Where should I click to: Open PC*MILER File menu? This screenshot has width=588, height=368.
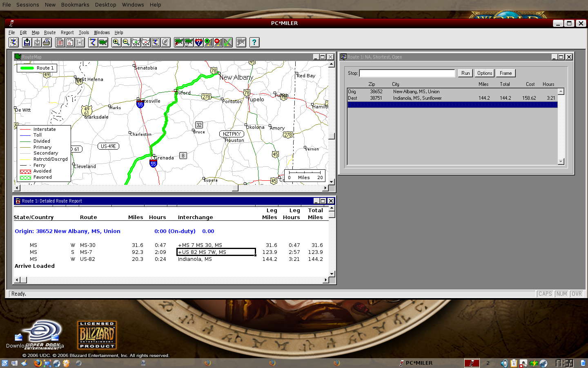coord(12,33)
